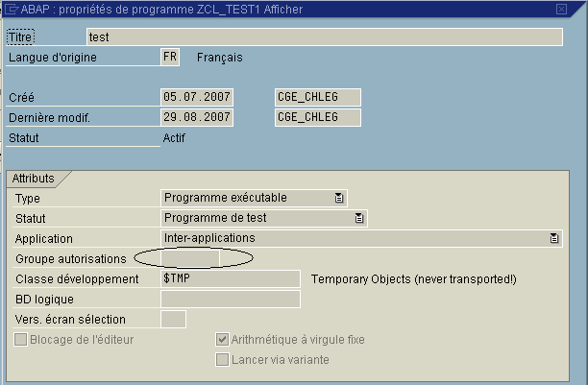Select the Attributs tab
The image size is (588, 385).
click(34, 179)
